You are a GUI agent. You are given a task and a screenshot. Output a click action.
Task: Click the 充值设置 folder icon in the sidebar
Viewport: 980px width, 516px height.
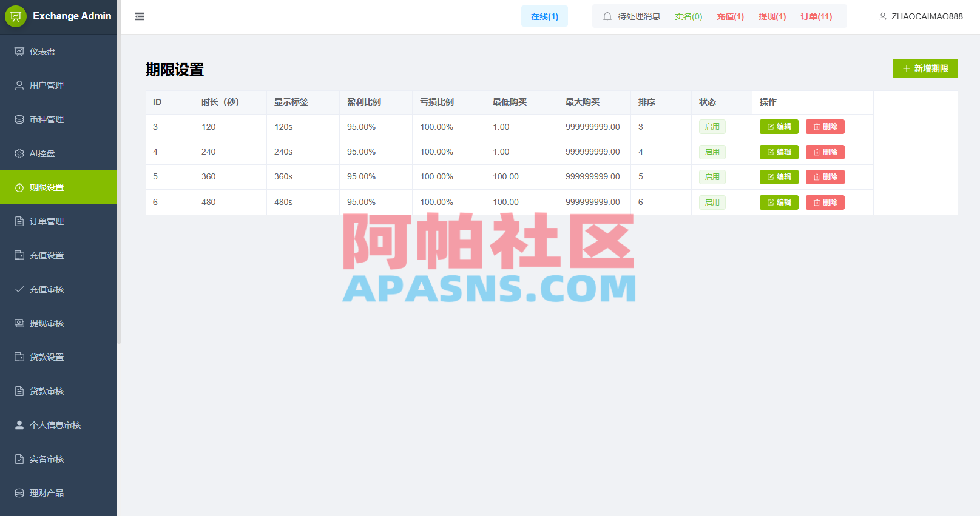(19, 255)
